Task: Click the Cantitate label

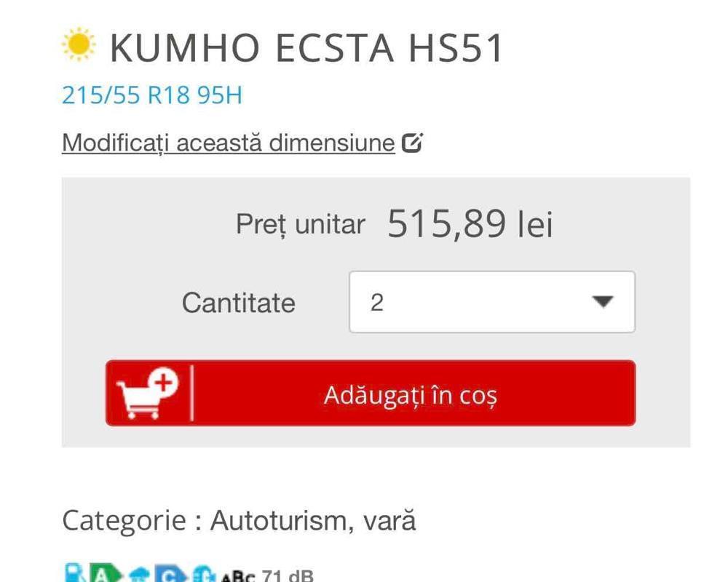Action: coord(239,303)
